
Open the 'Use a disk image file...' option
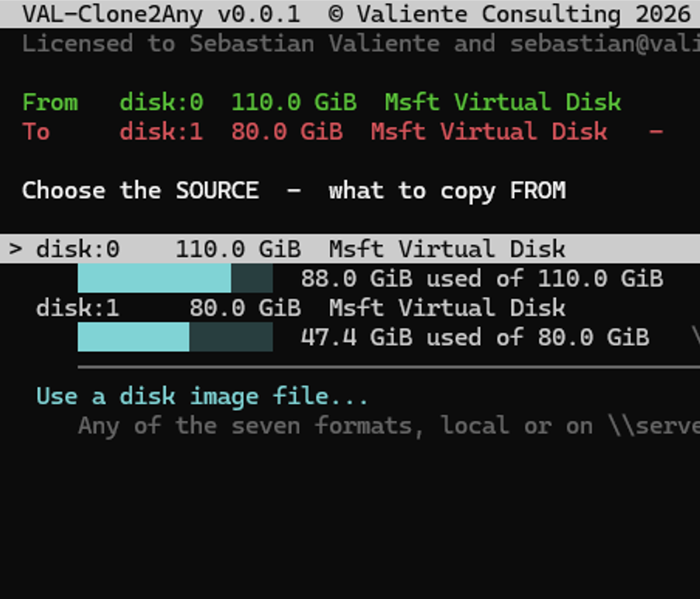(x=202, y=396)
